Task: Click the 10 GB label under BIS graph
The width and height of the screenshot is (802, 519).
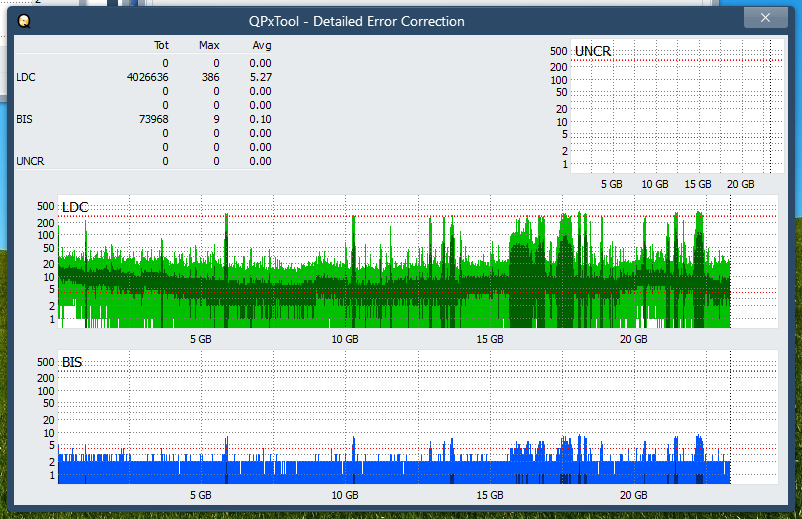Action: (344, 495)
